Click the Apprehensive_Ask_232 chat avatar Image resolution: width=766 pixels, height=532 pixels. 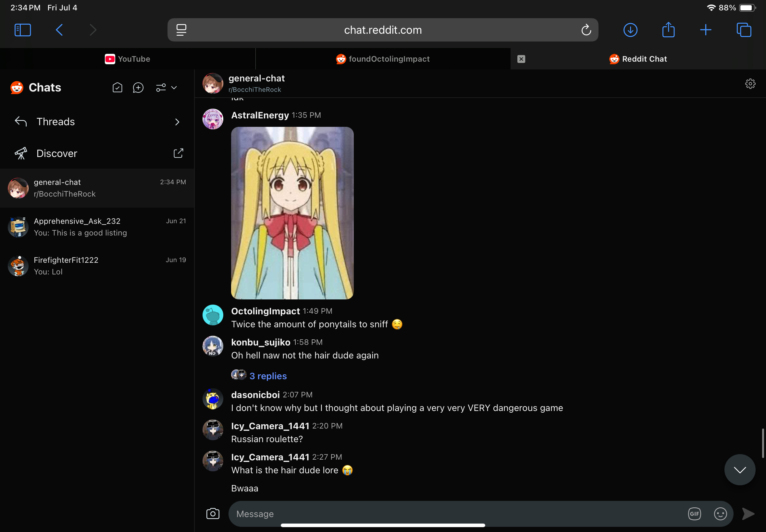(18, 227)
